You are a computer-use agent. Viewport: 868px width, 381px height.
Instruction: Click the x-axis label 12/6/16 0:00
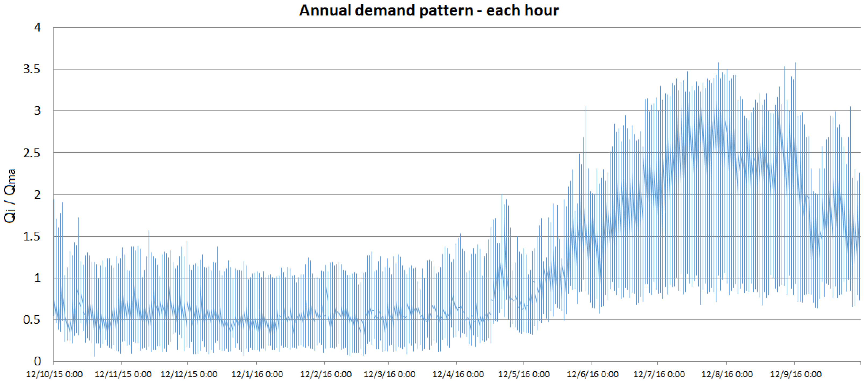(593, 374)
